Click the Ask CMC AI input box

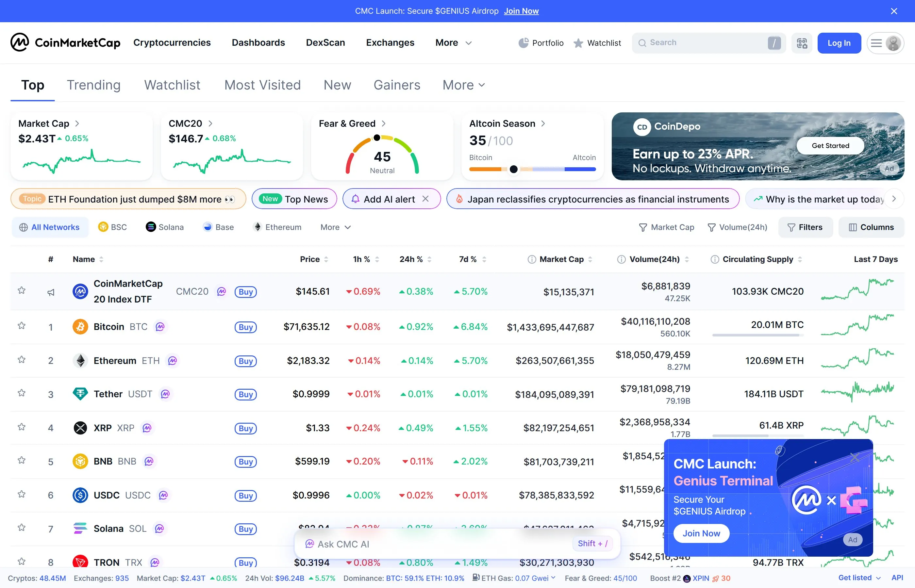pos(457,544)
